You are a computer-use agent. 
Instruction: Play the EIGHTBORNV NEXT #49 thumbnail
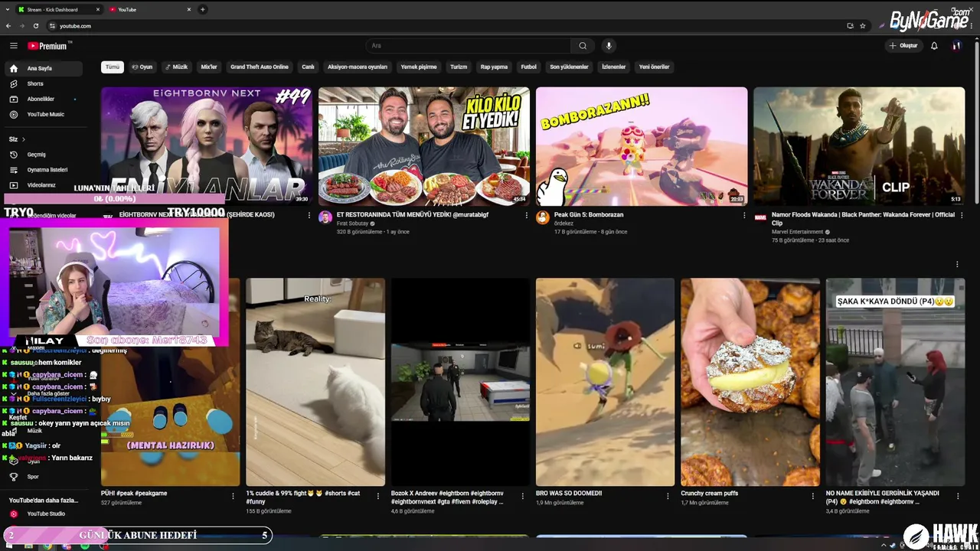pos(207,146)
